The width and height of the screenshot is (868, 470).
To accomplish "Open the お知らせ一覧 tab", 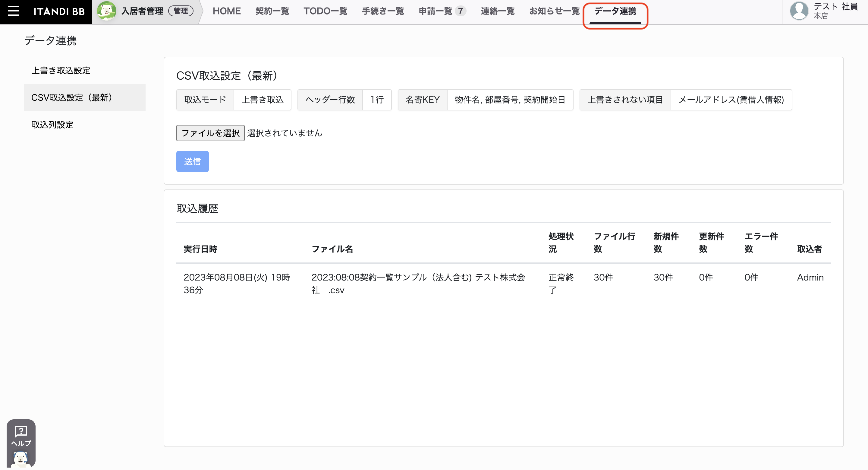I will pyautogui.click(x=554, y=11).
